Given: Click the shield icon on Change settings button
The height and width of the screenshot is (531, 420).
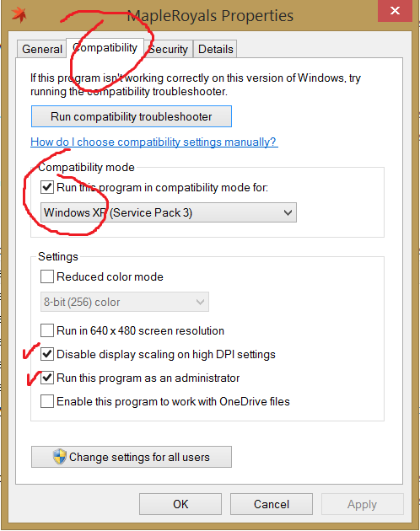Looking at the screenshot, I should coord(60,457).
